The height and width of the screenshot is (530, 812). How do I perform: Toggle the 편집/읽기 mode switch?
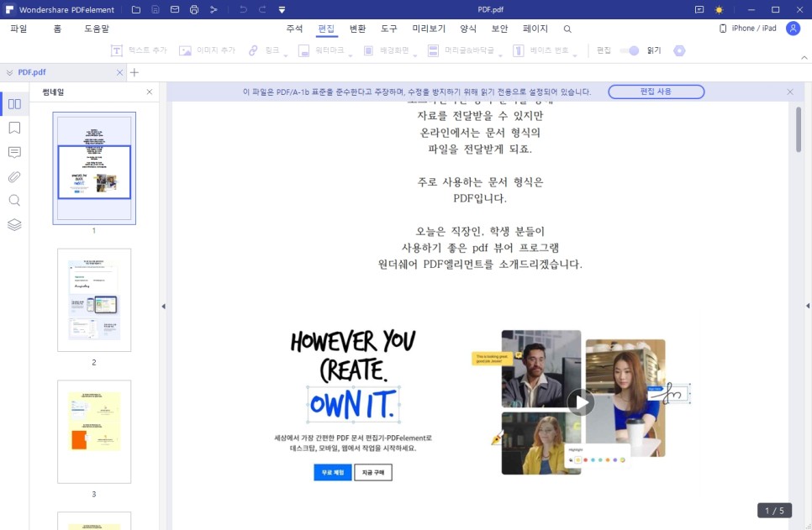pyautogui.click(x=630, y=50)
